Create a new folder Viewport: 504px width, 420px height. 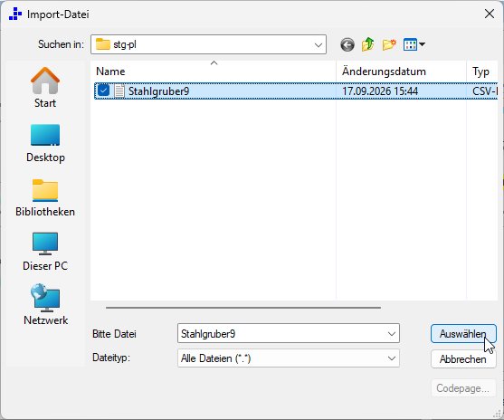point(389,44)
